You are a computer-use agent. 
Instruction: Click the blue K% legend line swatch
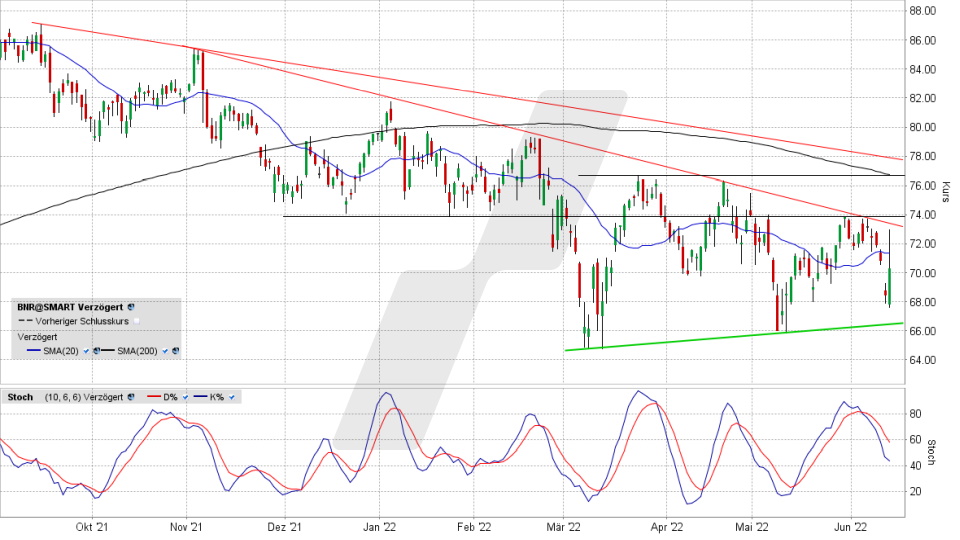pos(200,397)
